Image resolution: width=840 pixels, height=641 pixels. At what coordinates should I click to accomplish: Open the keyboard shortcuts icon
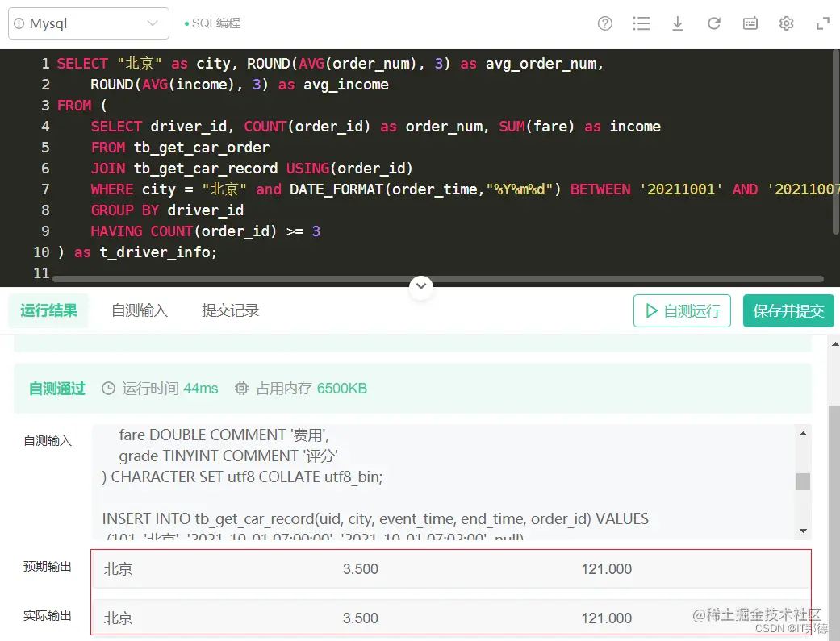pos(750,23)
